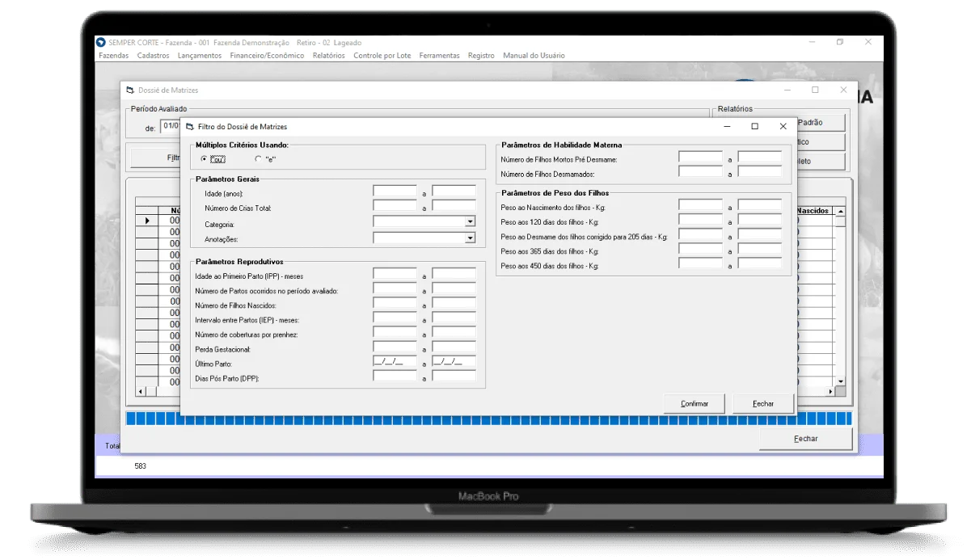Close the Filtro do Dossiê dialog with X
The width and height of the screenshot is (971, 560).
[x=783, y=127]
